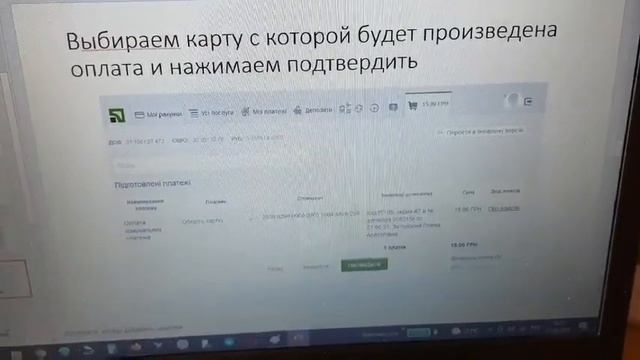Click the 15.00 ГРН total amount
640x360 pixels.
click(464, 245)
